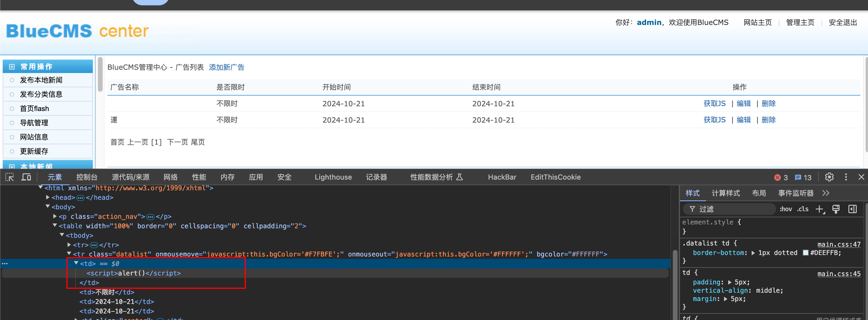Image resolution: width=868 pixels, height=320 pixels.
Task: Expand padding shorthand property
Action: pos(729,282)
